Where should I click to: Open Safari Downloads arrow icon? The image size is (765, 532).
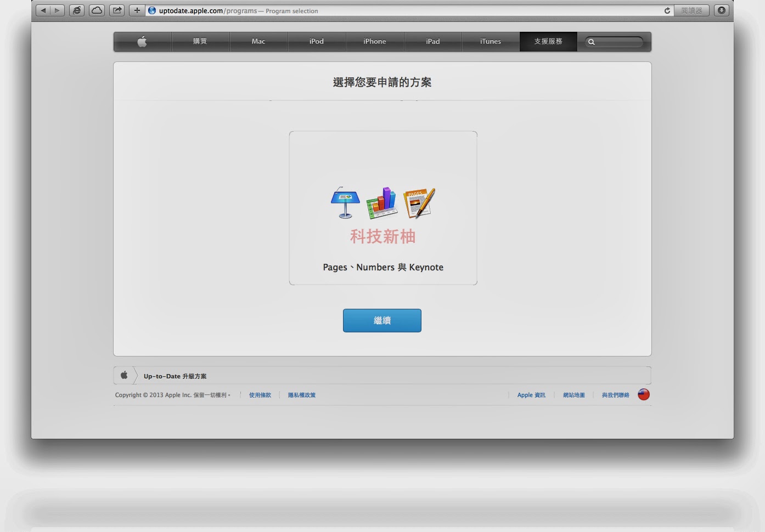722,10
